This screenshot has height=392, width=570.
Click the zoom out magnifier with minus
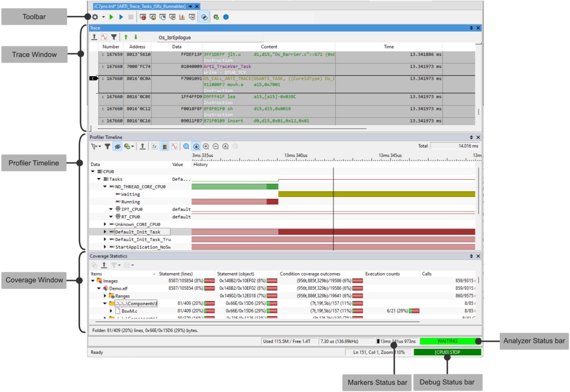pyautogui.click(x=216, y=146)
